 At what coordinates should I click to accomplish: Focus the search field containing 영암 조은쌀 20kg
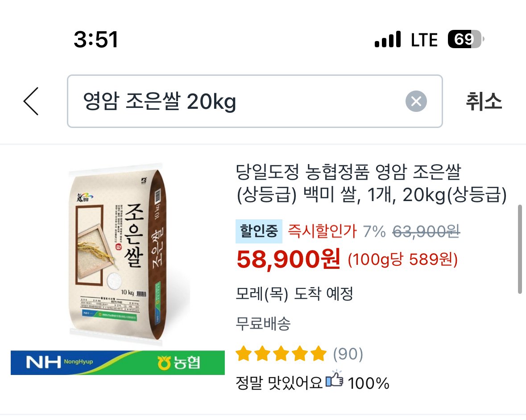click(241, 102)
